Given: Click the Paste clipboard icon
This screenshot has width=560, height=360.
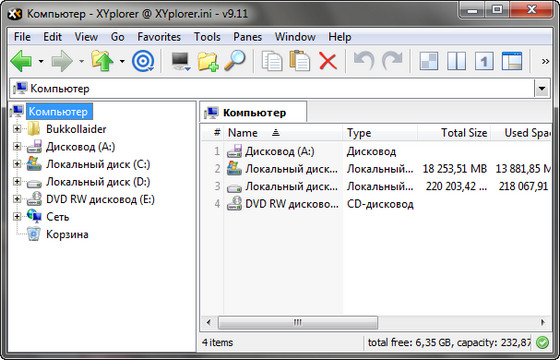Looking at the screenshot, I should pos(300,61).
